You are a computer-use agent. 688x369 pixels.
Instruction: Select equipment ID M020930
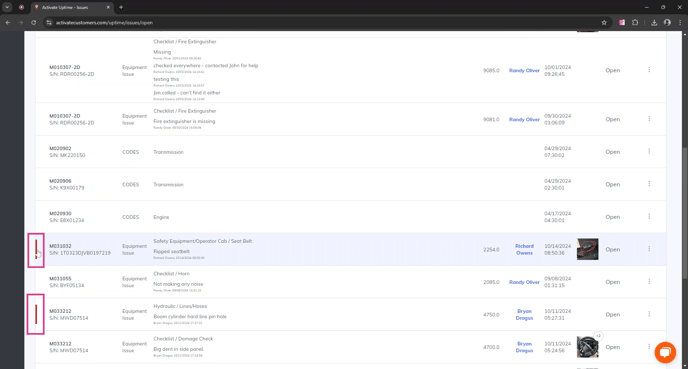pyautogui.click(x=60, y=213)
